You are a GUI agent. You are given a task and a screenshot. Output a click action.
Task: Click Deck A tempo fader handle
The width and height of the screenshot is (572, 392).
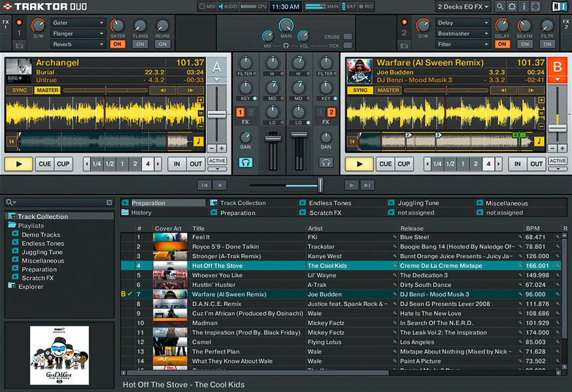216,114
